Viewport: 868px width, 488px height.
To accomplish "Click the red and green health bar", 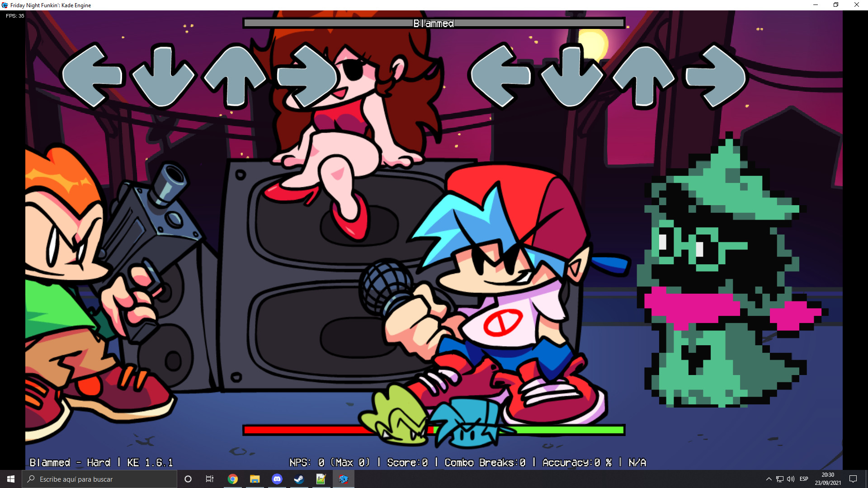I will tap(434, 430).
